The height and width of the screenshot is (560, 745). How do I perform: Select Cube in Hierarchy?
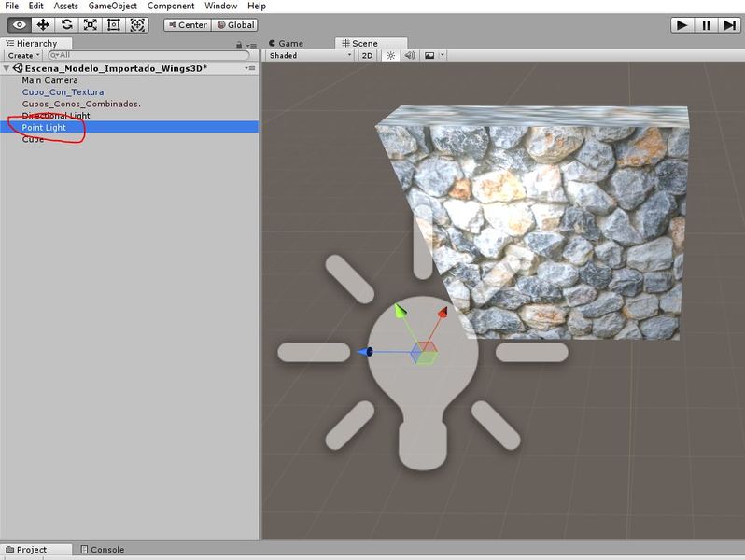(129, 139)
